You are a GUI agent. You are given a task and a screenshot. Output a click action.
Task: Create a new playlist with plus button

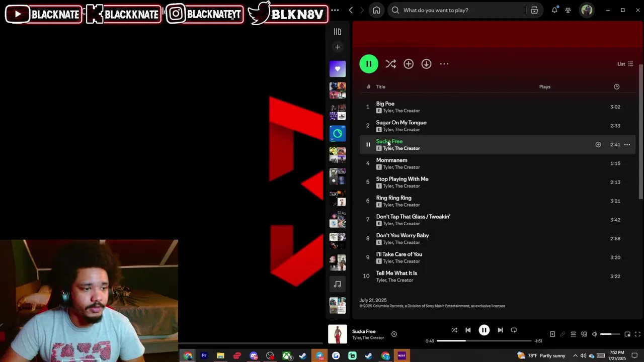[338, 47]
